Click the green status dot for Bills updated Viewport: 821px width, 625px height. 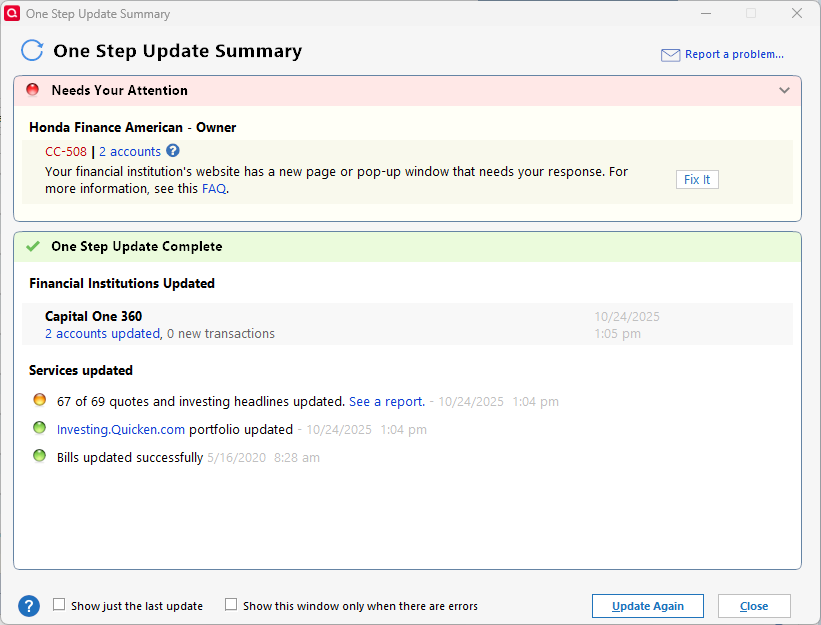click(39, 456)
